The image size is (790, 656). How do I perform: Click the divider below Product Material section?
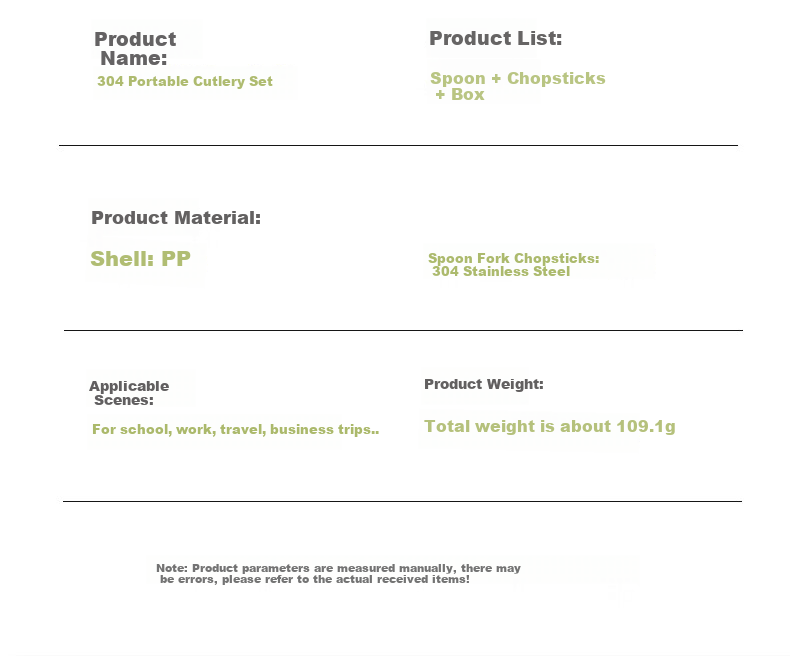coord(403,331)
